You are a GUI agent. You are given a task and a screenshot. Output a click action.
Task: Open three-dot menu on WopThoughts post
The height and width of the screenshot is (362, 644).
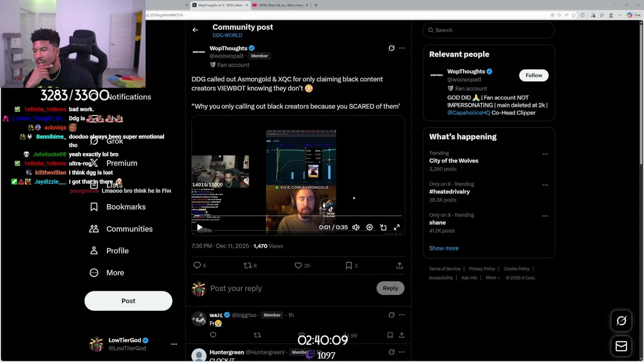[x=401, y=48]
